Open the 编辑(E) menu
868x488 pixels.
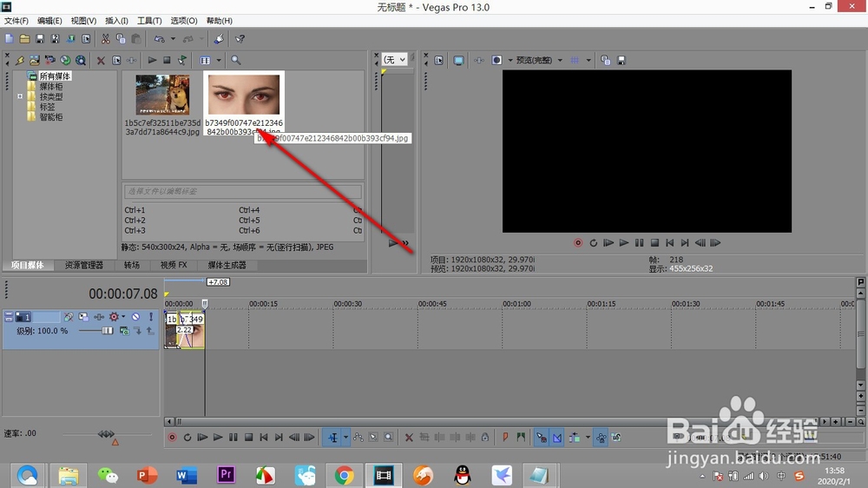pyautogui.click(x=49, y=21)
